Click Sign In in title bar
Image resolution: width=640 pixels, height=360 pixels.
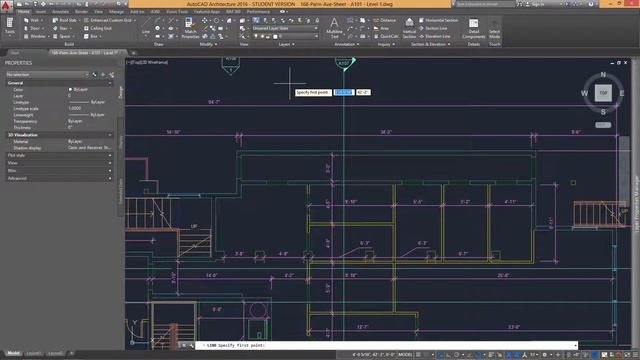(x=538, y=4)
